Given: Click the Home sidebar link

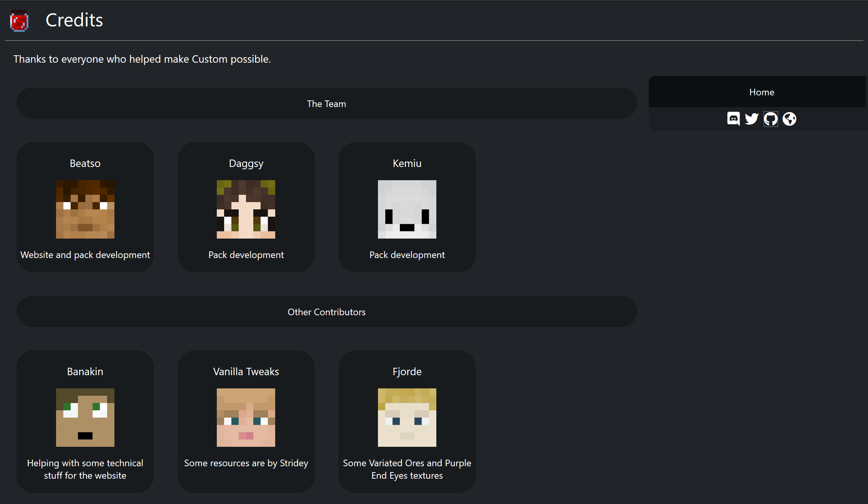Looking at the screenshot, I should click(x=761, y=92).
